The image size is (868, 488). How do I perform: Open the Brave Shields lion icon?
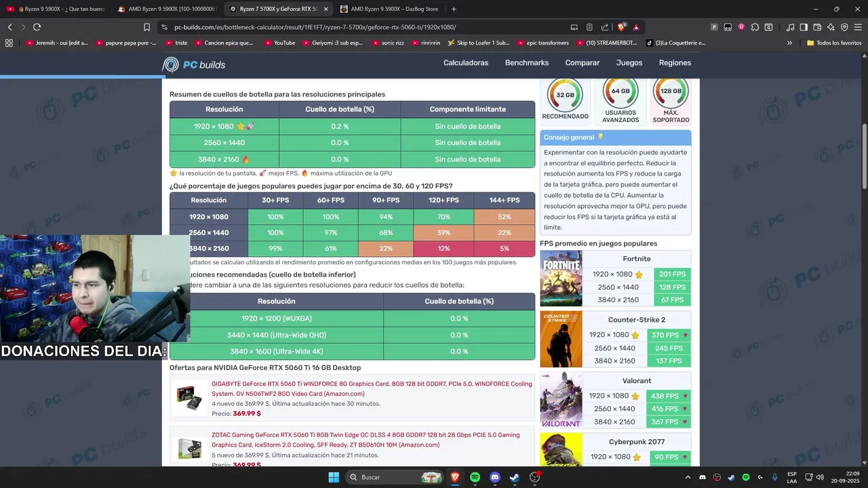point(622,27)
